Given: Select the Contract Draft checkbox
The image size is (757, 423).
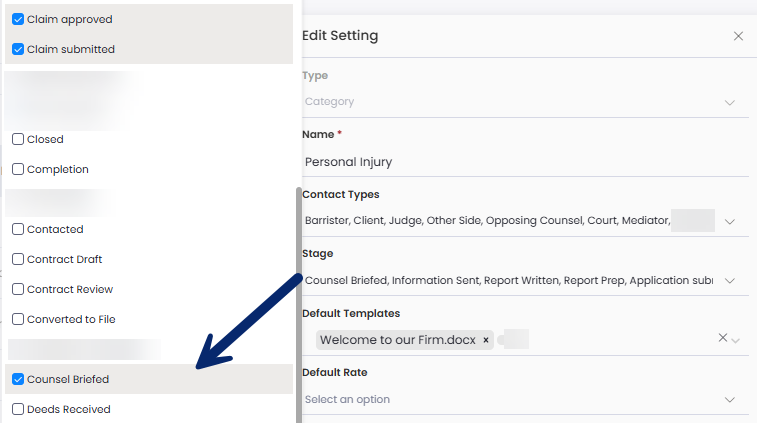Looking at the screenshot, I should [x=18, y=259].
